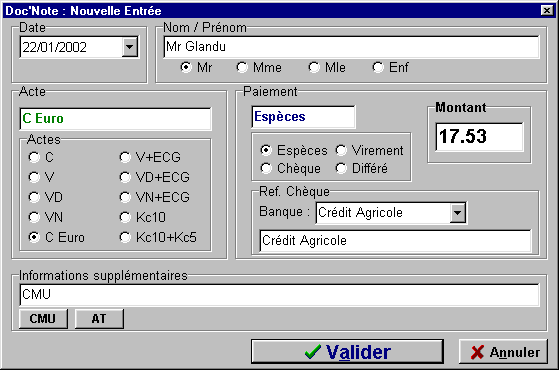Screen dimensions: 559x370
Task: Click the CMU quick-insert button
Action: pos(43,318)
